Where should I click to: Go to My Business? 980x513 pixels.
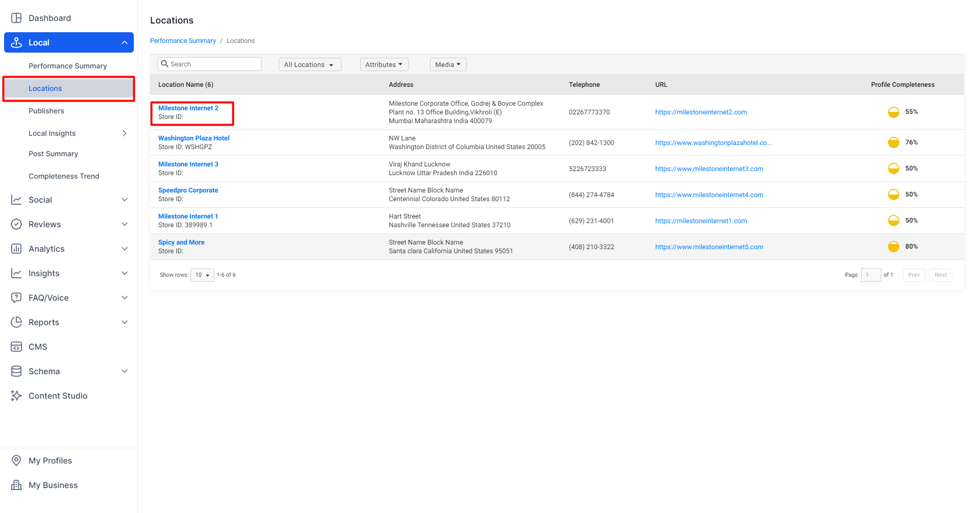[53, 485]
